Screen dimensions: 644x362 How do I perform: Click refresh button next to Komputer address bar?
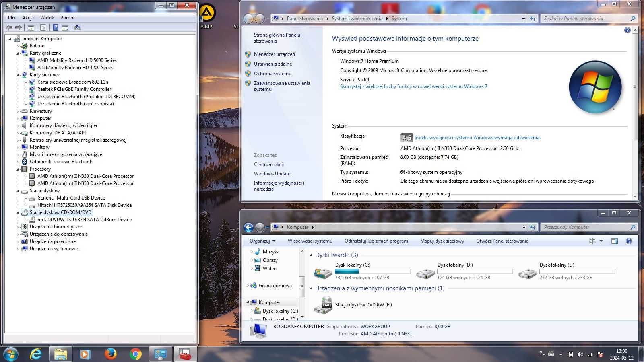pyautogui.click(x=533, y=227)
